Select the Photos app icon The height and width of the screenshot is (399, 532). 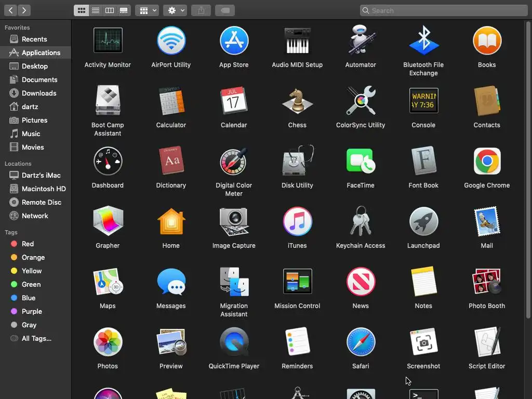pyautogui.click(x=108, y=342)
